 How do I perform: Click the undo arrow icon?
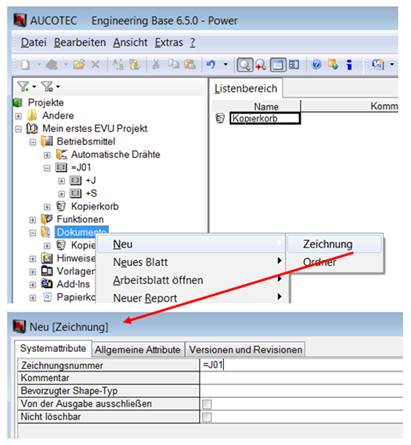(211, 64)
